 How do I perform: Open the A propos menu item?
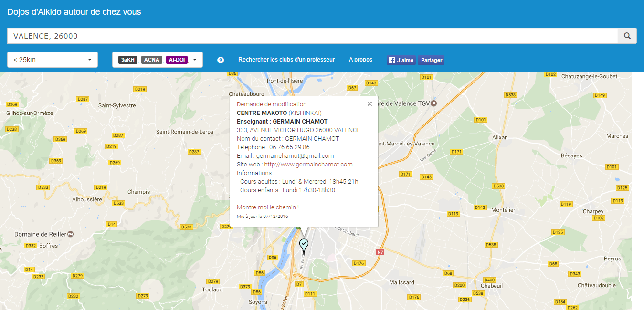click(x=360, y=60)
